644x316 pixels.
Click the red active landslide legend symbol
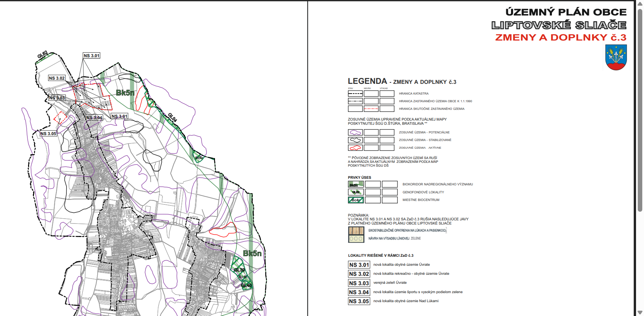(x=355, y=148)
